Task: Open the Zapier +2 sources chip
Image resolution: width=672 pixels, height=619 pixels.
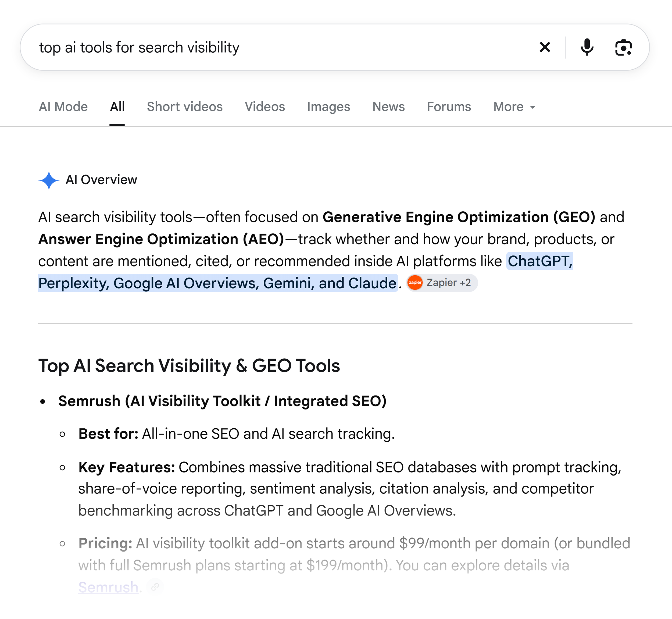Action: coord(442,283)
